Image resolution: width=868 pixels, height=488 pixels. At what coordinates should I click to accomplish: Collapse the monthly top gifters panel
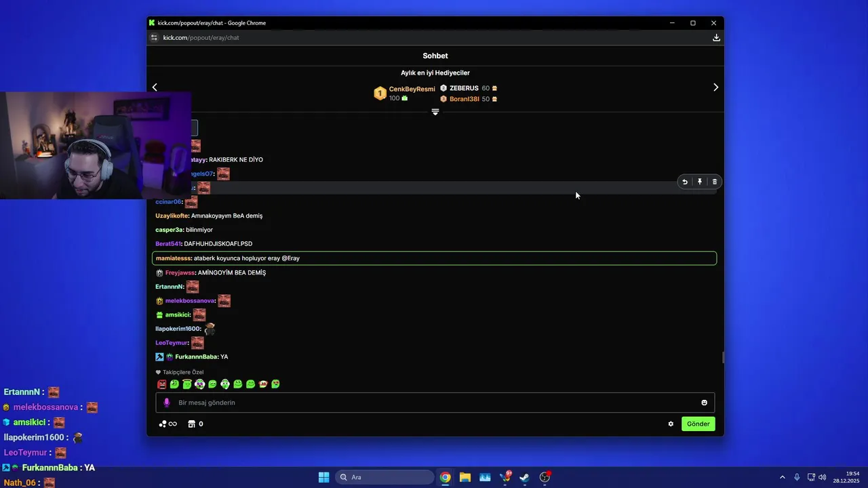[435, 112]
